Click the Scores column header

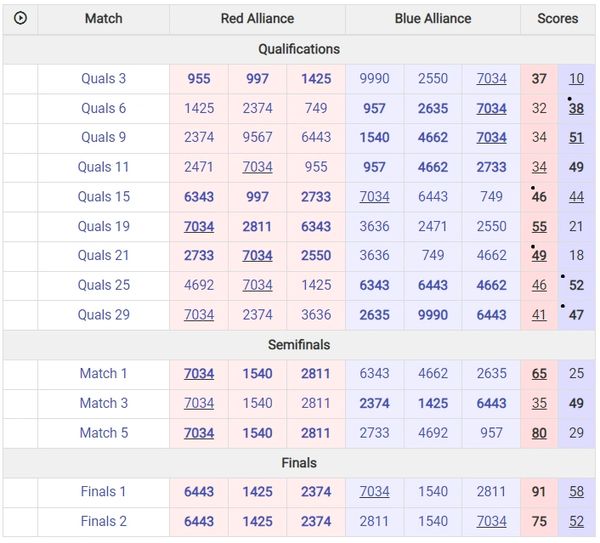[x=557, y=18]
